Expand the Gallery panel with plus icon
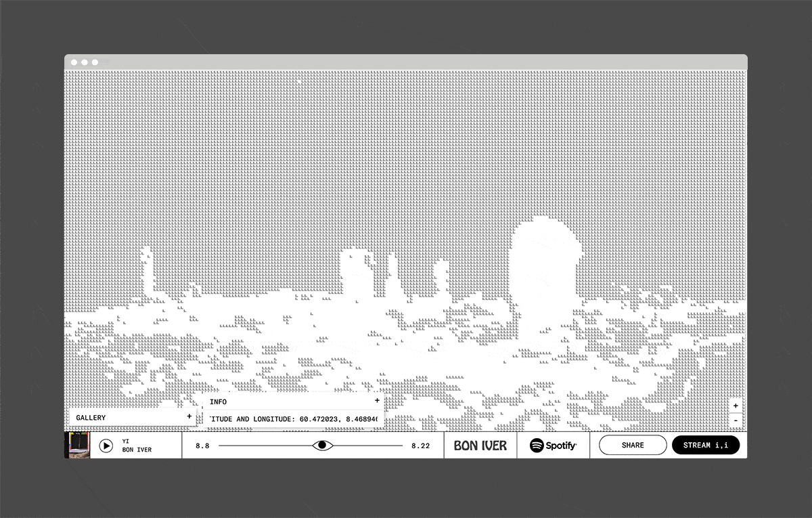The image size is (812, 518). pos(189,417)
